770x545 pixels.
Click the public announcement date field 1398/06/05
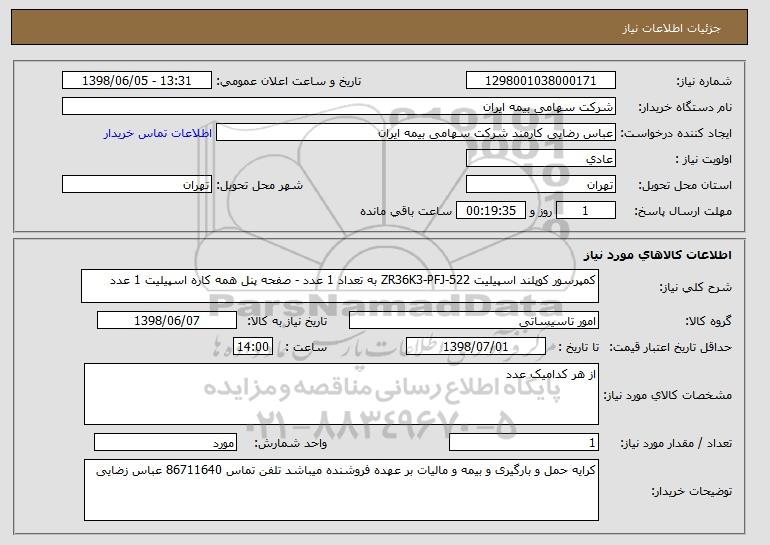tap(137, 81)
